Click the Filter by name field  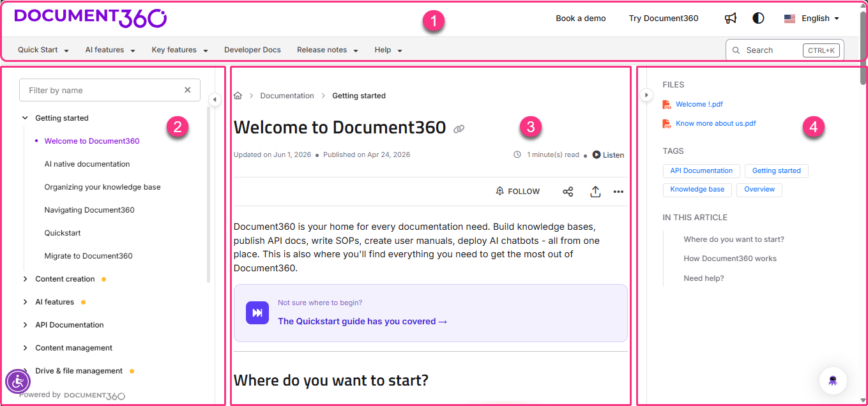pyautogui.click(x=110, y=90)
